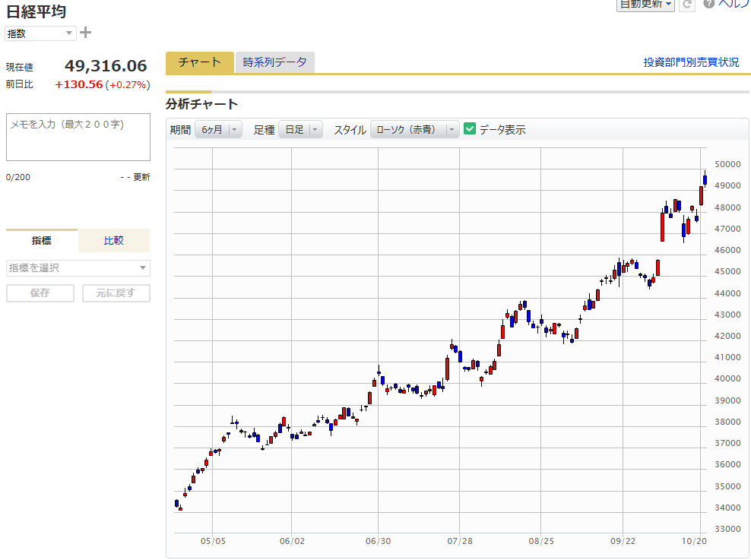Expand the スタイル ローソク dropdown
751x560 pixels.
pos(416,130)
